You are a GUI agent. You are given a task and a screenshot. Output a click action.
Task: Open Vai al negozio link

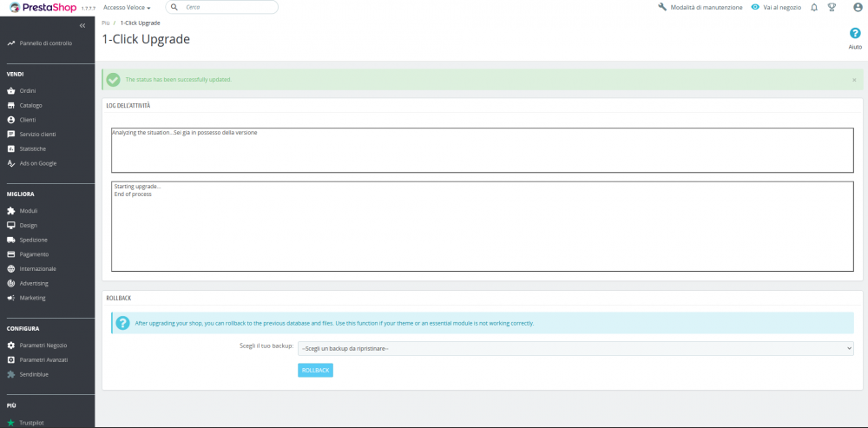tap(782, 8)
